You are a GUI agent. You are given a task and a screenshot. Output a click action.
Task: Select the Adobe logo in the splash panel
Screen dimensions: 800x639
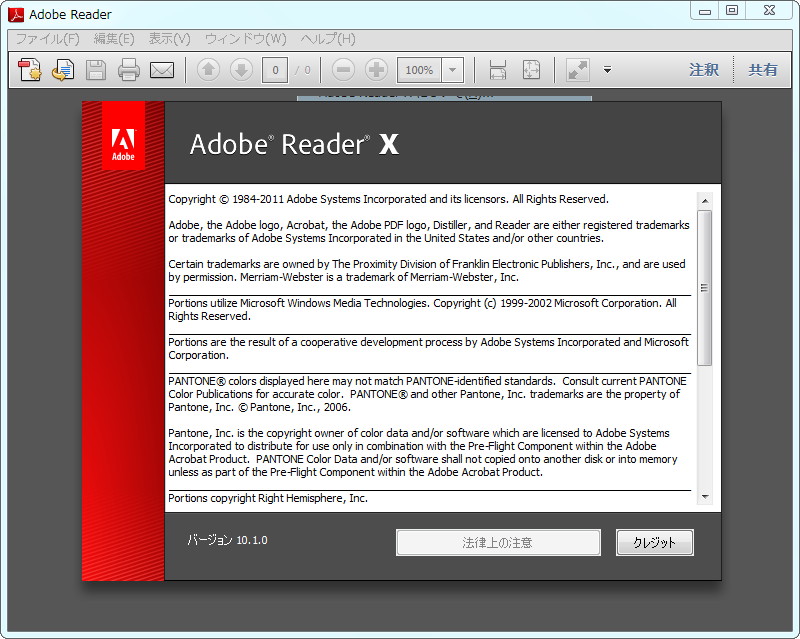pyautogui.click(x=122, y=140)
